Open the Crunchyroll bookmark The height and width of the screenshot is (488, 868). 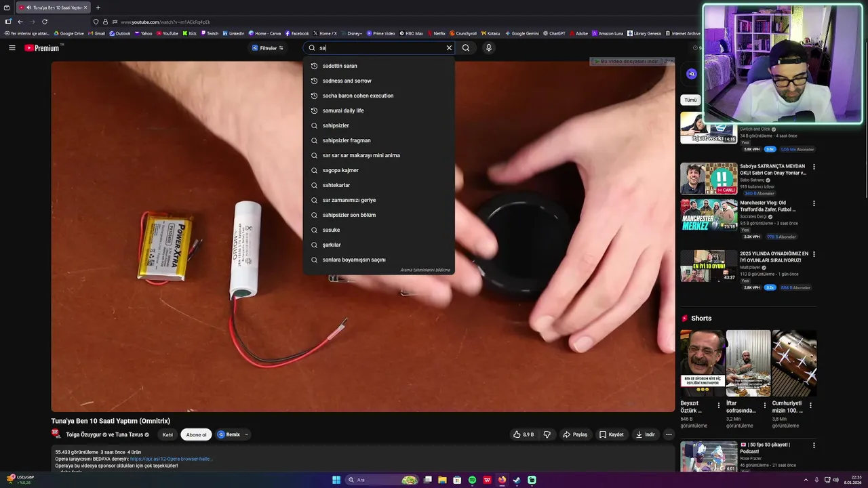click(463, 33)
